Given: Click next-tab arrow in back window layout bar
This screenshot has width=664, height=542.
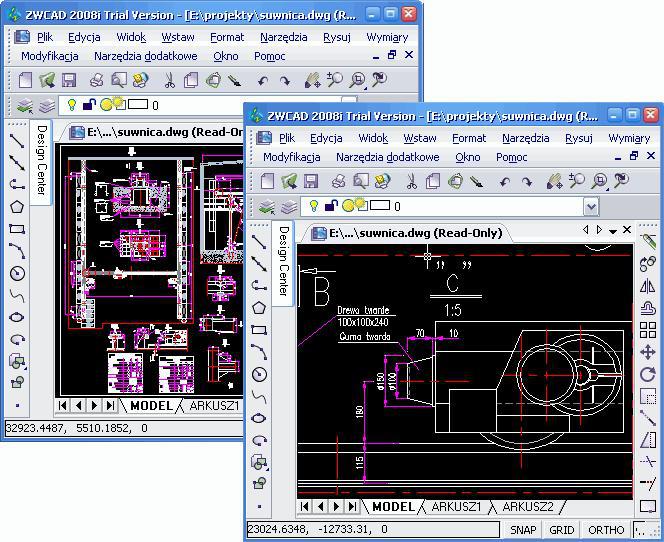Looking at the screenshot, I should pyautogui.click(x=94, y=406).
